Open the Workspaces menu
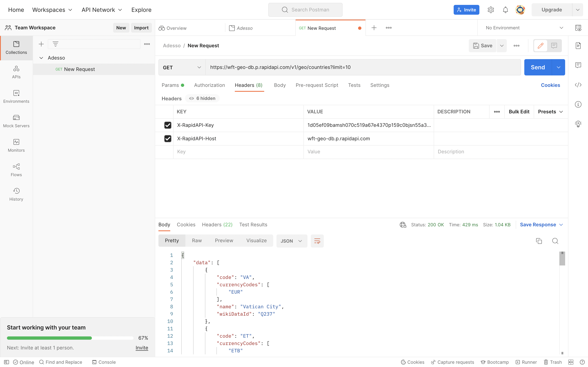 [x=52, y=10]
